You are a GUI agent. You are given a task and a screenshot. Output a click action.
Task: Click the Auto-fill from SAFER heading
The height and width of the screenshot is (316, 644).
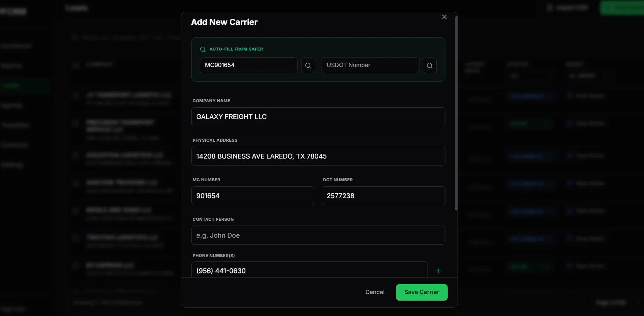pyautogui.click(x=236, y=49)
